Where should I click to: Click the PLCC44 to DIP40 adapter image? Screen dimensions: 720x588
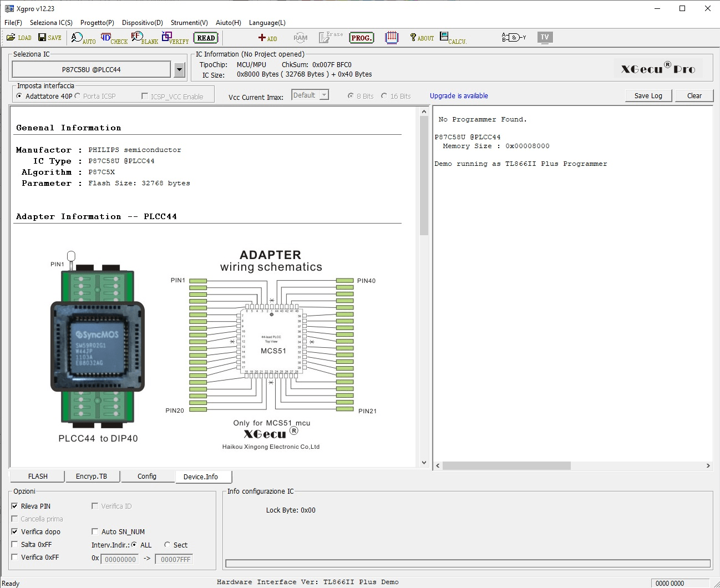(x=98, y=340)
